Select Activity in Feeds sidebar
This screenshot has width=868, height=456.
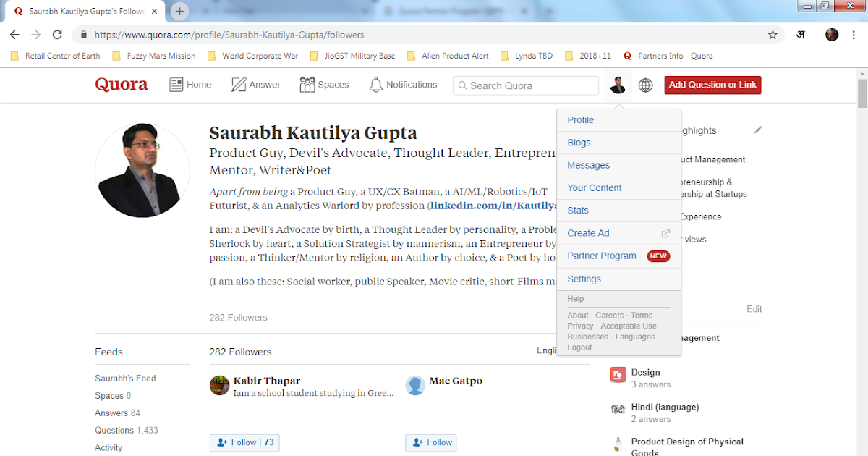[109, 448]
